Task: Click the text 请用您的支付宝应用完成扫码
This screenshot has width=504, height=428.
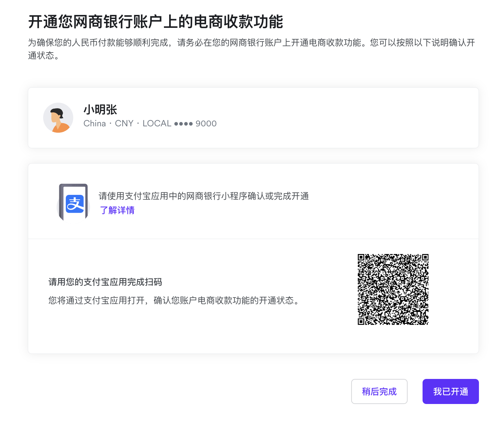Action: 105,282
